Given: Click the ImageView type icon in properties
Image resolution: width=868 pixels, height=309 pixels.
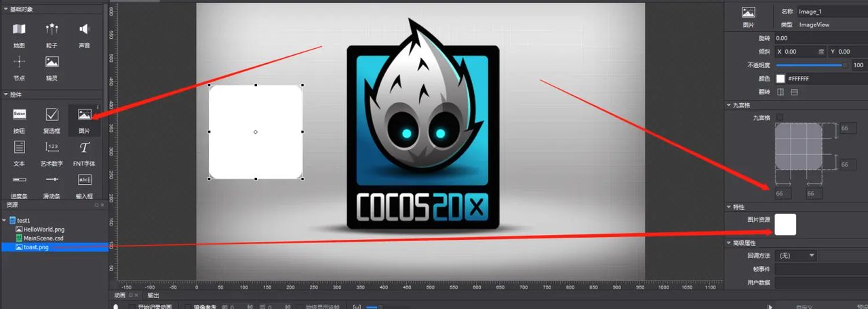Looking at the screenshot, I should (748, 12).
